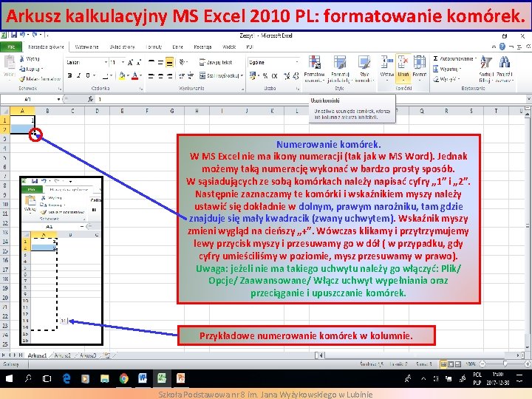Click the Copy (Kopiuj) icon
Screen dimensions: 532x399
coord(22,69)
